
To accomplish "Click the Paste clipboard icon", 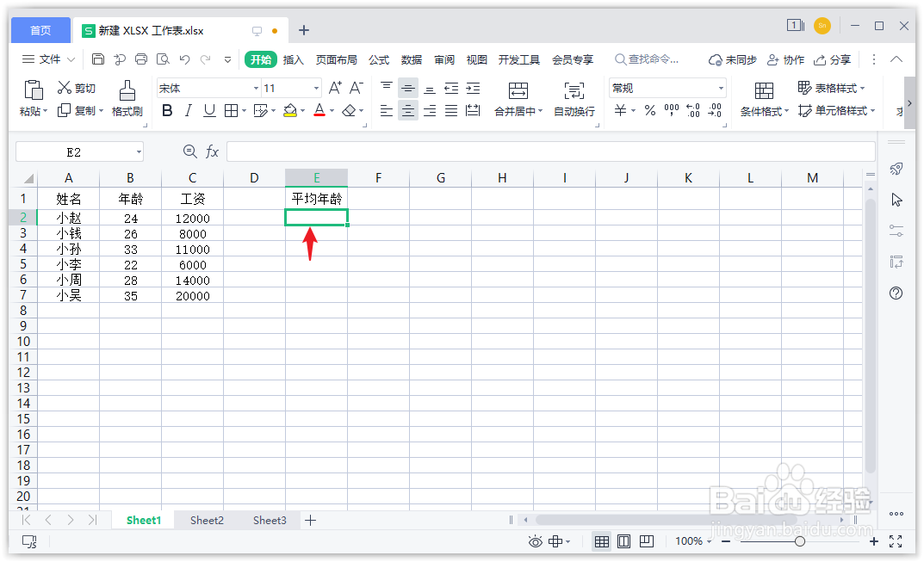I will pos(33,90).
